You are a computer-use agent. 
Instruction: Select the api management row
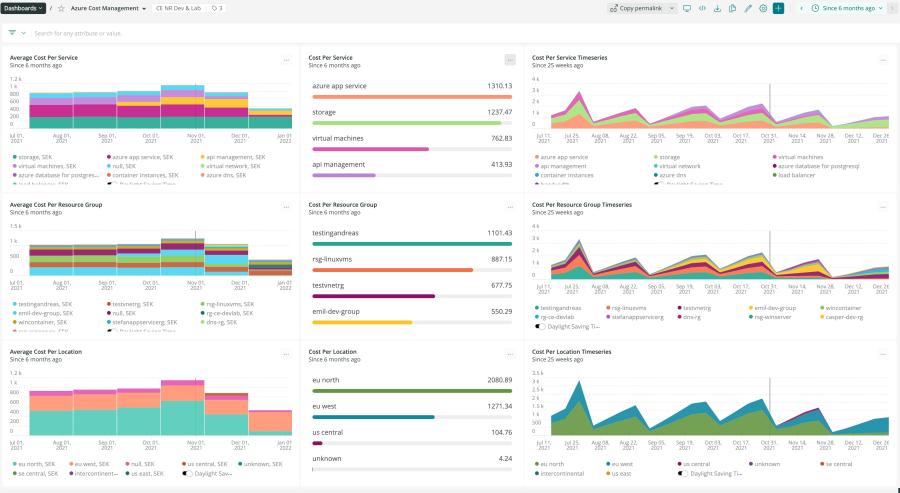[412, 169]
